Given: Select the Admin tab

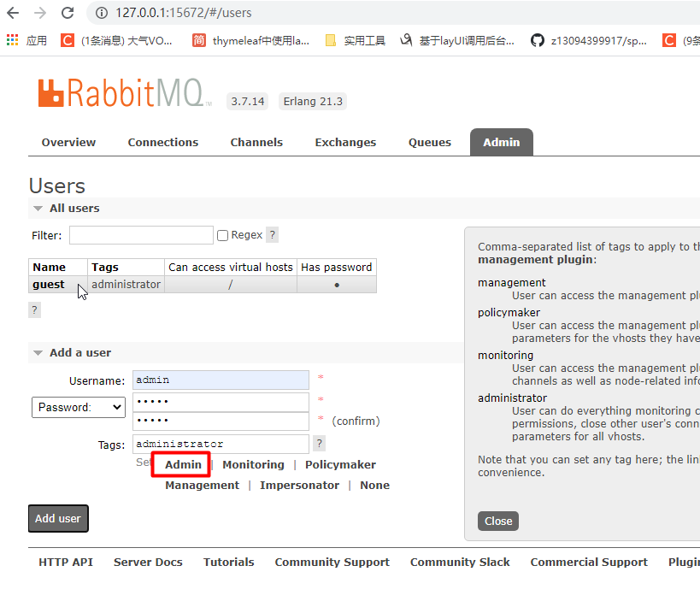Looking at the screenshot, I should coord(502,142).
